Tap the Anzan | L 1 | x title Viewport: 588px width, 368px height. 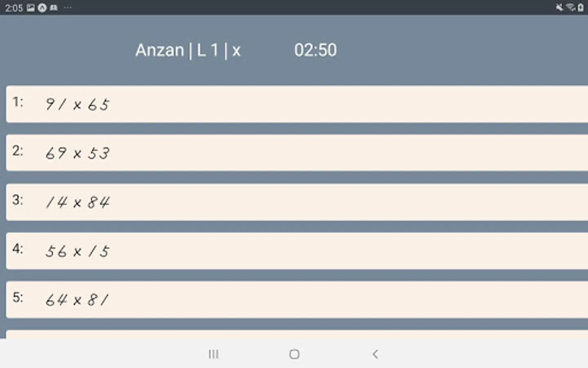point(188,50)
